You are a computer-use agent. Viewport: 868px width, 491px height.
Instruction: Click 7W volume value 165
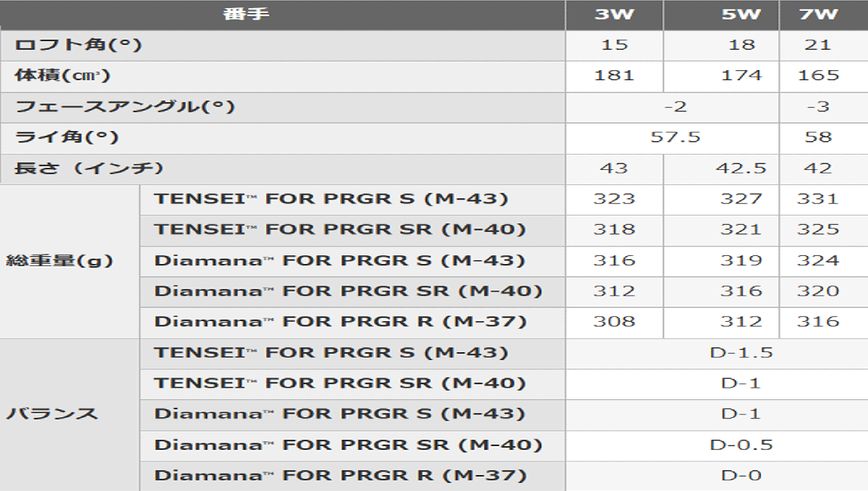818,75
